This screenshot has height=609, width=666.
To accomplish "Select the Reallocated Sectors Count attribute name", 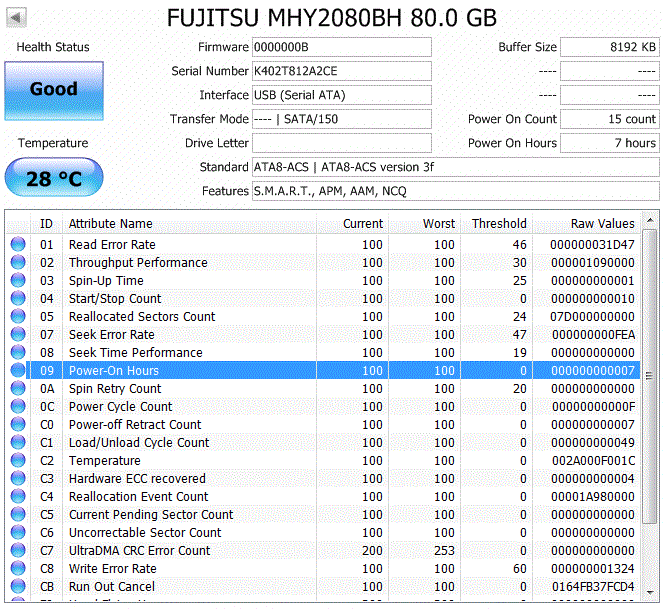I will (x=142, y=316).
